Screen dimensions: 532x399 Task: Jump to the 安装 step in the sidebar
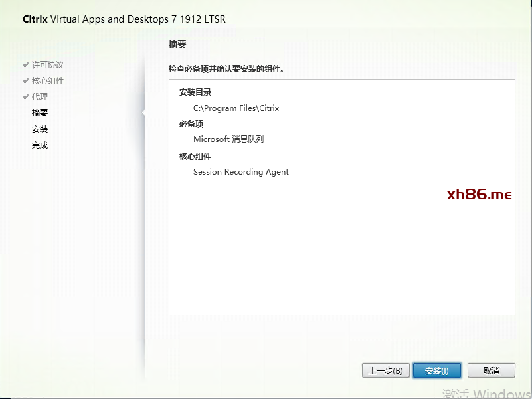[x=40, y=129]
